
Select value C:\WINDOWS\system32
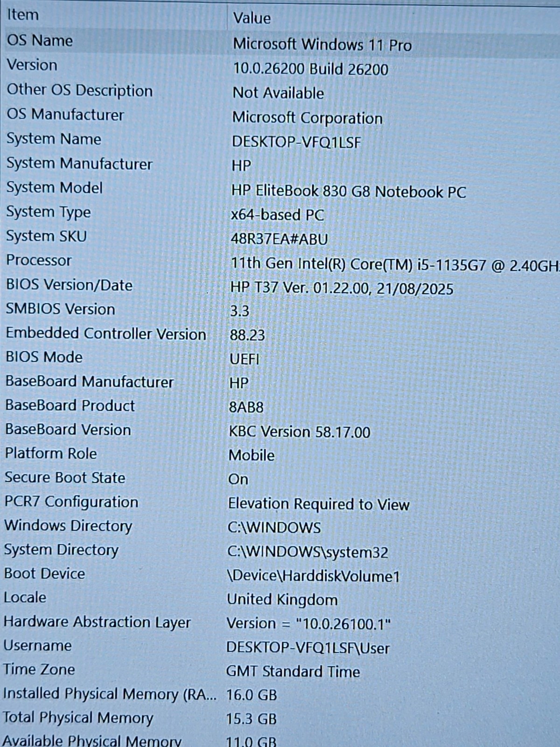click(x=308, y=552)
